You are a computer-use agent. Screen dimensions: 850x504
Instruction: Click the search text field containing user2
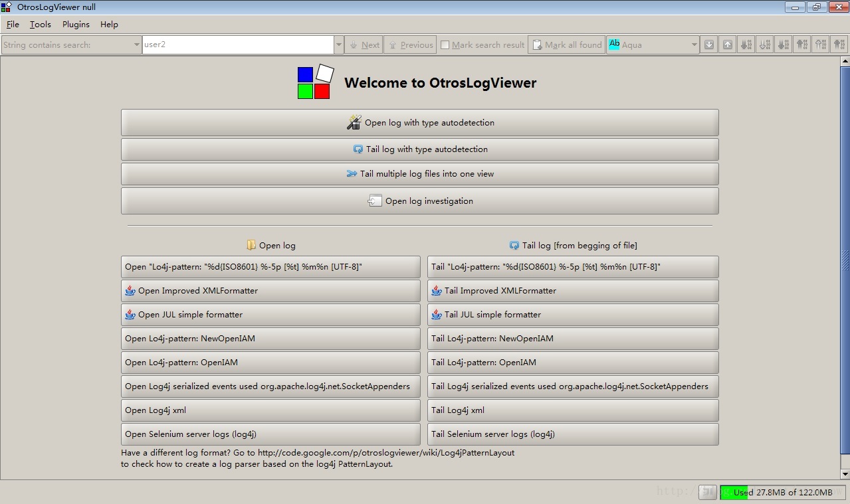[x=237, y=45]
